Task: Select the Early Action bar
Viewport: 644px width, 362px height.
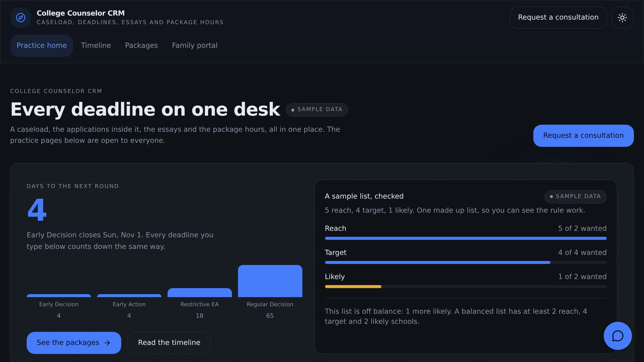Action: tap(129, 296)
